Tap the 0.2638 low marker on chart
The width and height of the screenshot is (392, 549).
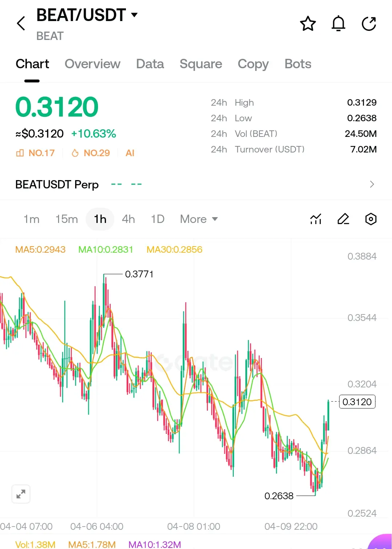(x=279, y=496)
